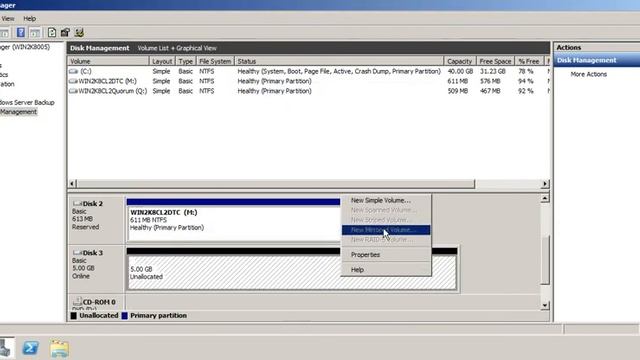The width and height of the screenshot is (640, 360).
Task: Sort by the Layout column header
Action: coord(162,61)
